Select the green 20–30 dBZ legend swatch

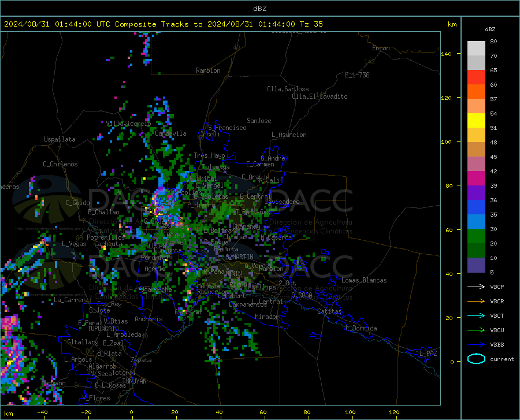[x=476, y=236]
